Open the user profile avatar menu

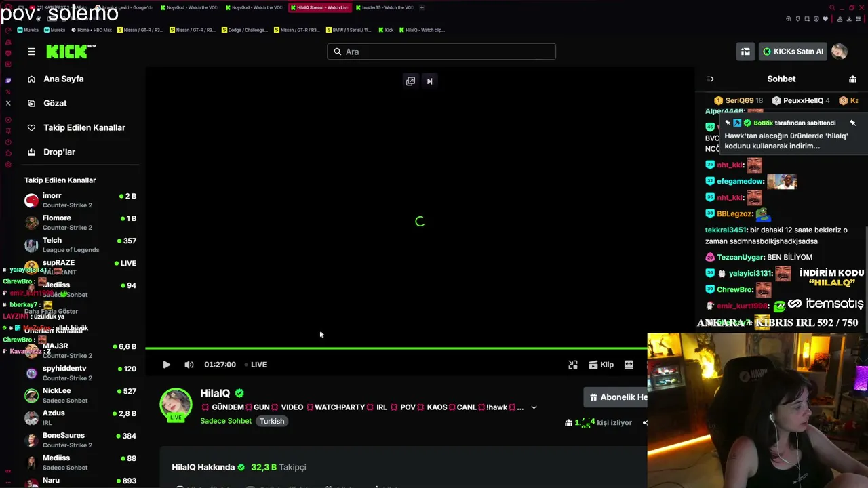[840, 52]
